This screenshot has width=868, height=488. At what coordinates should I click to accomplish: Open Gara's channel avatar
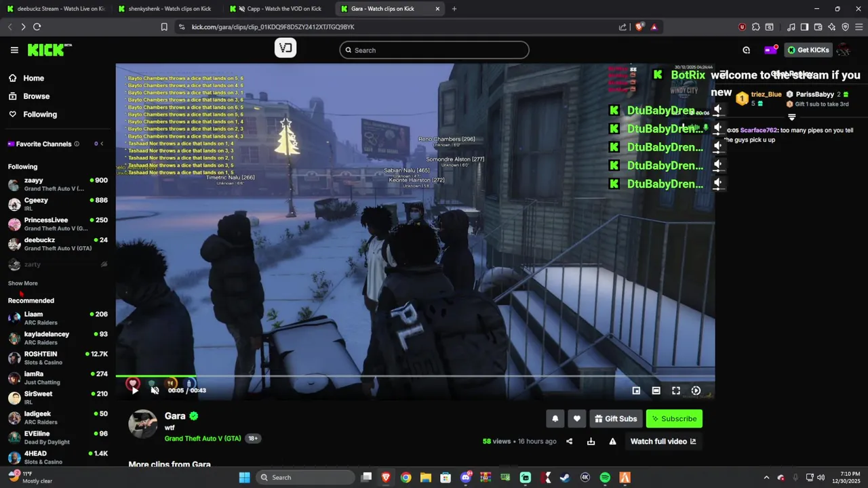point(143,424)
